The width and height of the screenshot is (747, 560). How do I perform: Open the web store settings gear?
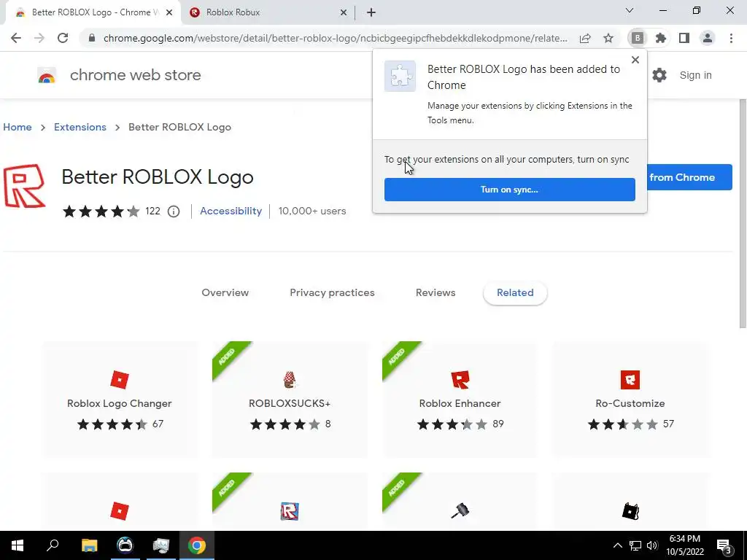(x=659, y=75)
